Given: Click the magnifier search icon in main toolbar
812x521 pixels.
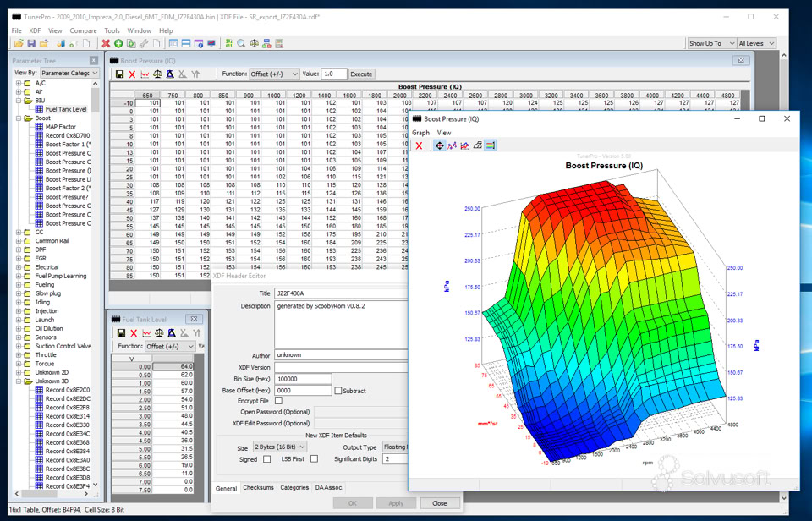Looking at the screenshot, I should pos(241,43).
